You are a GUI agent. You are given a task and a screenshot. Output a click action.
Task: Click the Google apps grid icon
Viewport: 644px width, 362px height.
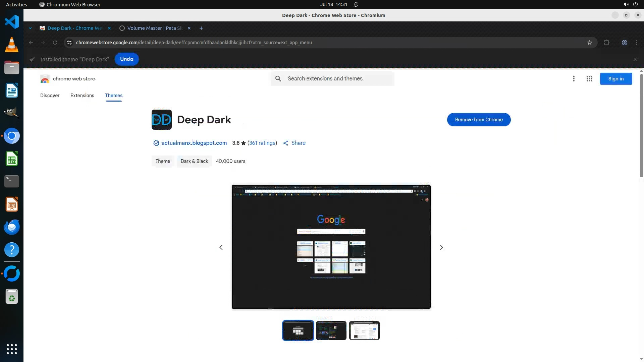pos(589,79)
